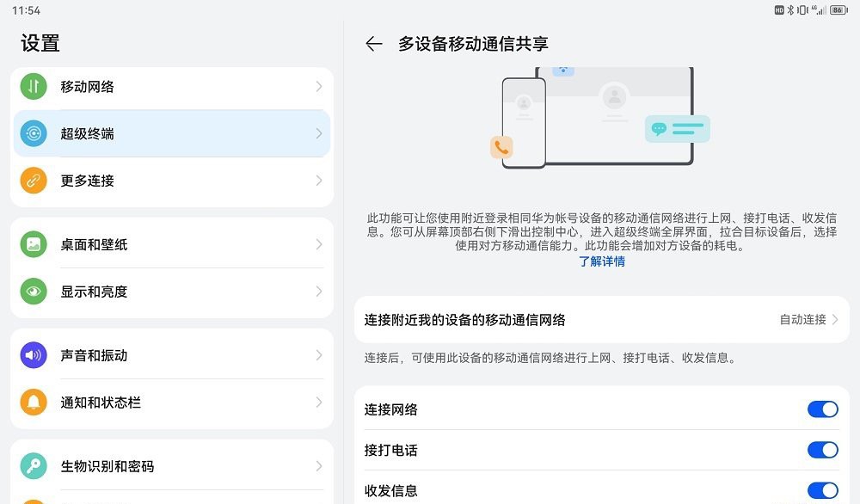Open 移动网络 settings via its green icon
The width and height of the screenshot is (860, 504).
pyautogui.click(x=34, y=86)
